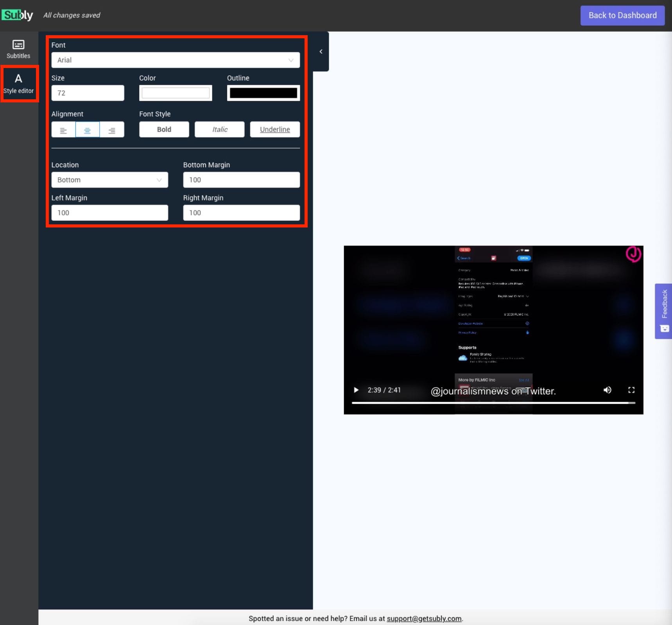
Task: Expand the Location dropdown set to Bottom
Action: tap(109, 180)
